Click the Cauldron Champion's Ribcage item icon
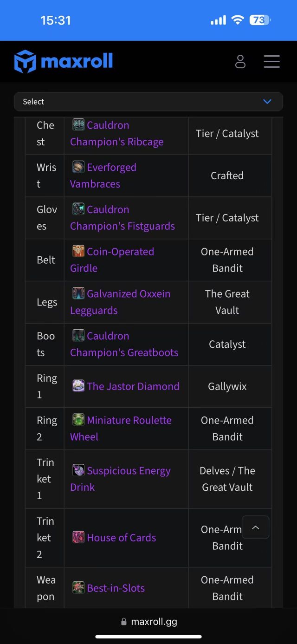 click(x=78, y=125)
